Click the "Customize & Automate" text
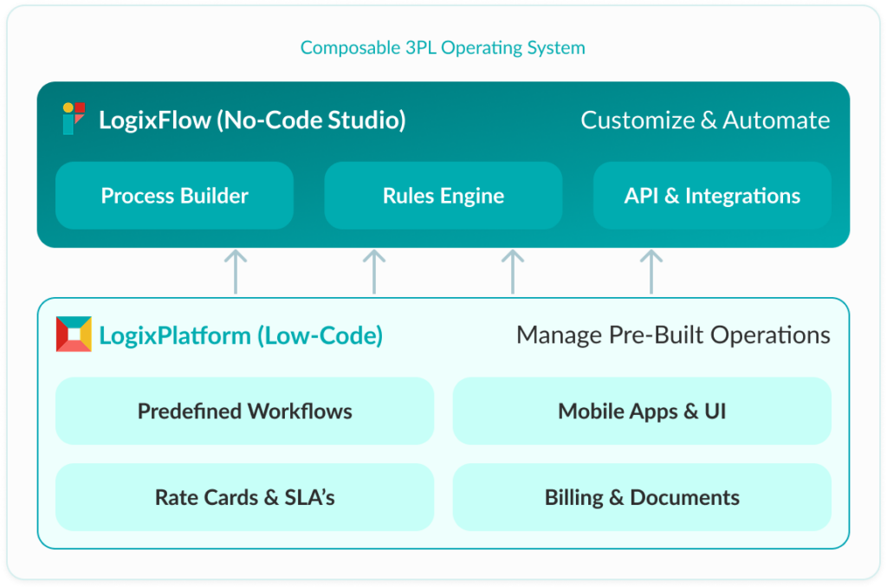Screen dimensions: 887x588 pyautogui.click(x=704, y=120)
